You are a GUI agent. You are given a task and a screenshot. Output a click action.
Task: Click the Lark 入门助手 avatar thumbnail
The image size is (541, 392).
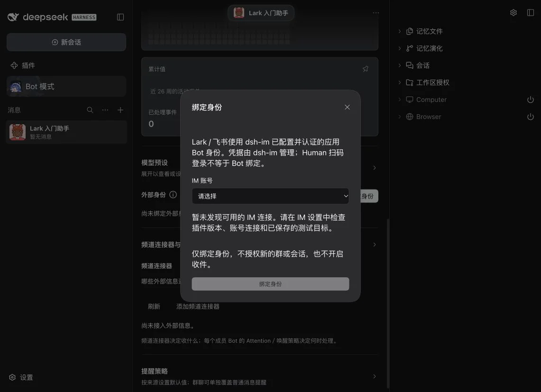click(x=18, y=132)
